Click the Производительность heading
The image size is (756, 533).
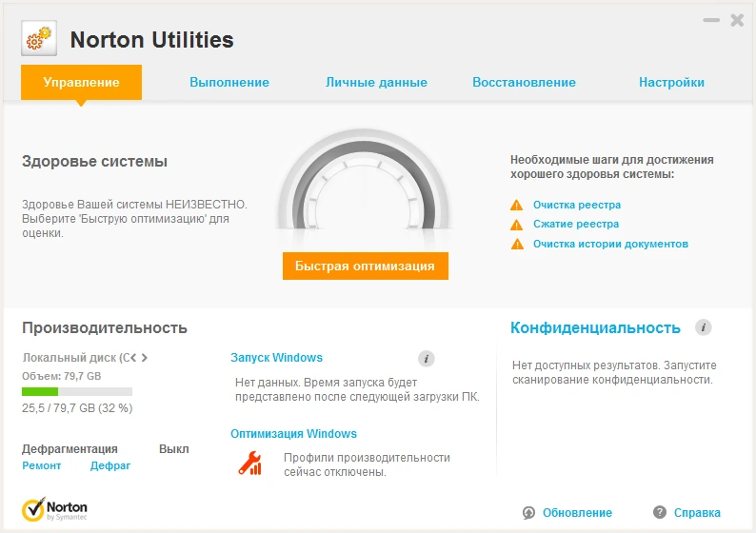click(x=105, y=327)
